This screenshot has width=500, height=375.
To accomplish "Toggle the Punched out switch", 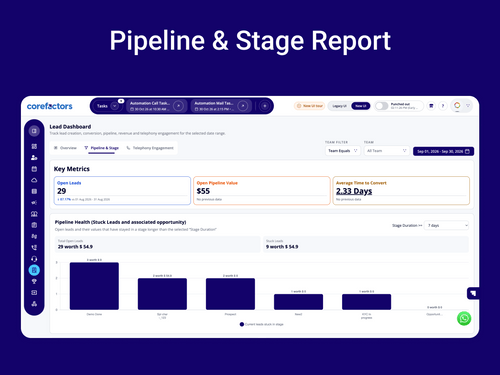I will (382, 106).
